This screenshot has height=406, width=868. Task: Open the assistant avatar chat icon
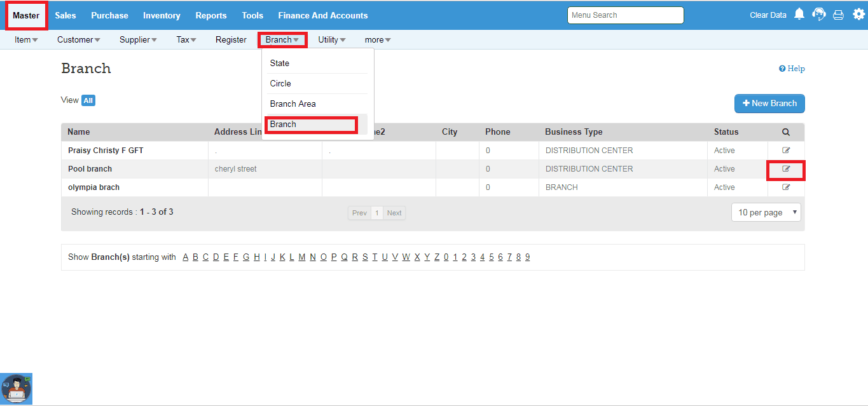(16, 389)
